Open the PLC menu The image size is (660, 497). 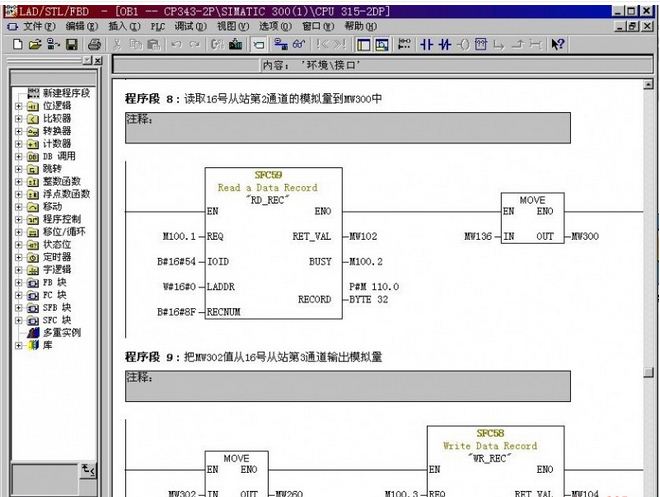tap(157, 26)
